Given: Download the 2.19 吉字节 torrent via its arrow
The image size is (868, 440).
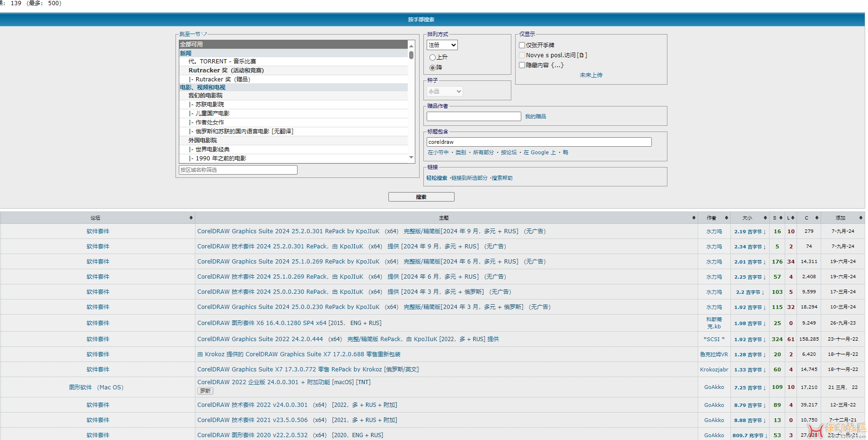Looking at the screenshot, I should pyautogui.click(x=764, y=232).
